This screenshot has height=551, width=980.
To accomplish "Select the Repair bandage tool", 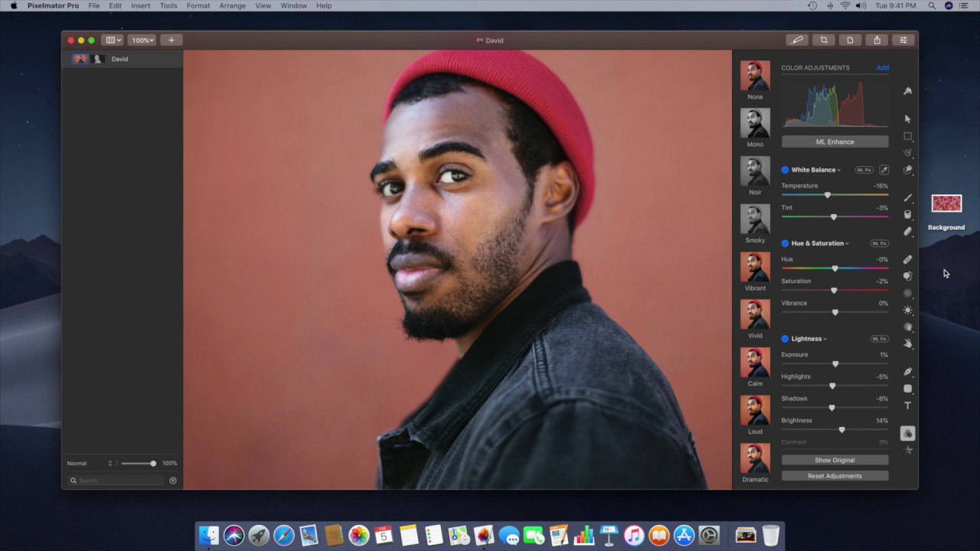I will pos(907,259).
